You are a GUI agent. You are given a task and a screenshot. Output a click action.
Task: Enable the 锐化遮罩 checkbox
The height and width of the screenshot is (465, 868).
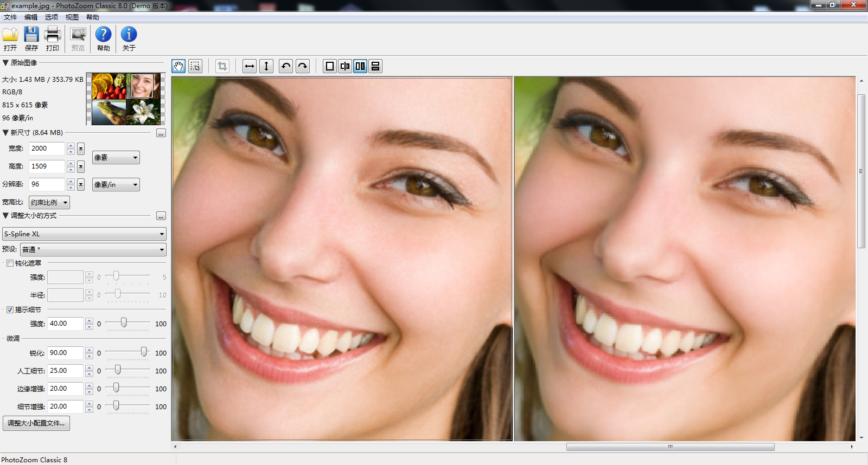pyautogui.click(x=10, y=263)
